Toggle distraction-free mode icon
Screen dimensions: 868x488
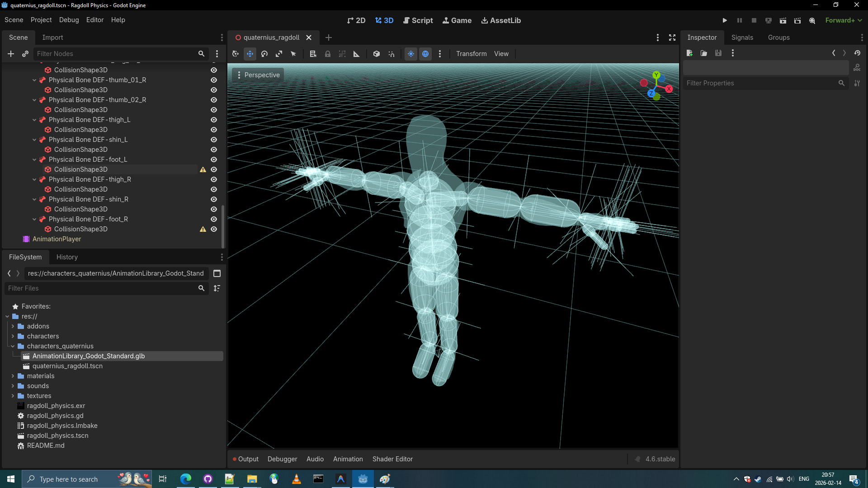[672, 38]
